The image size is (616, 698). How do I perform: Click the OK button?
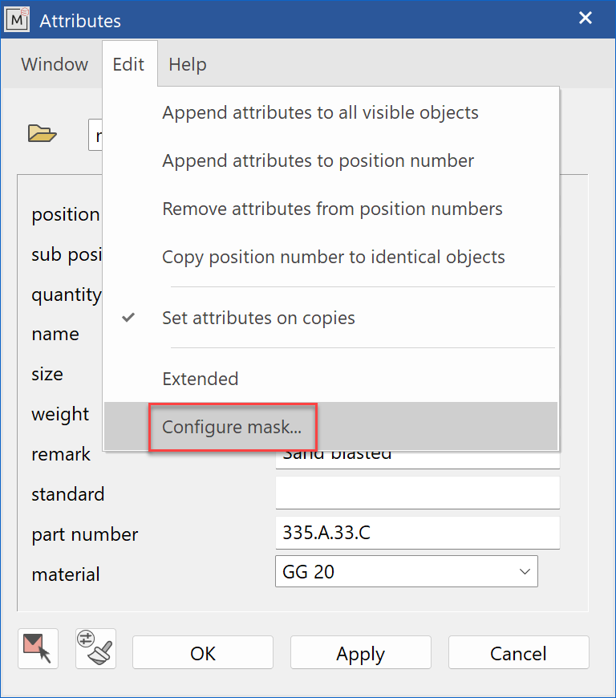(x=203, y=652)
